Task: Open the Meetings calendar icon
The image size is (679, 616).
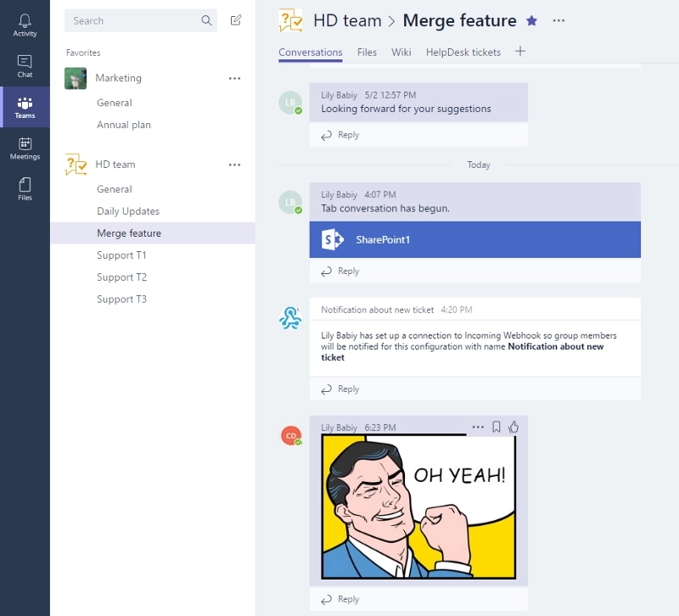Action: click(x=25, y=148)
